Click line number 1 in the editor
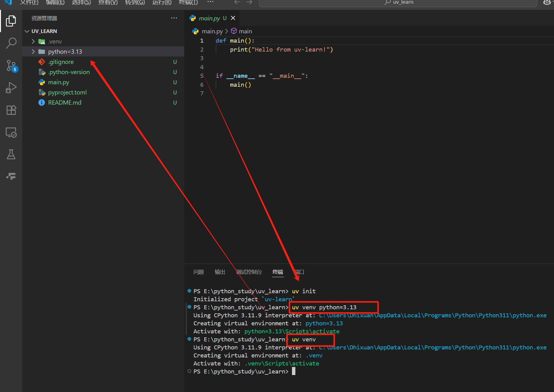This screenshot has width=554, height=392. (x=202, y=40)
